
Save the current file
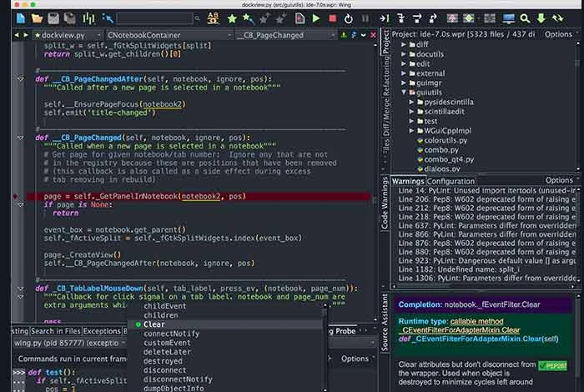pyautogui.click(x=53, y=18)
